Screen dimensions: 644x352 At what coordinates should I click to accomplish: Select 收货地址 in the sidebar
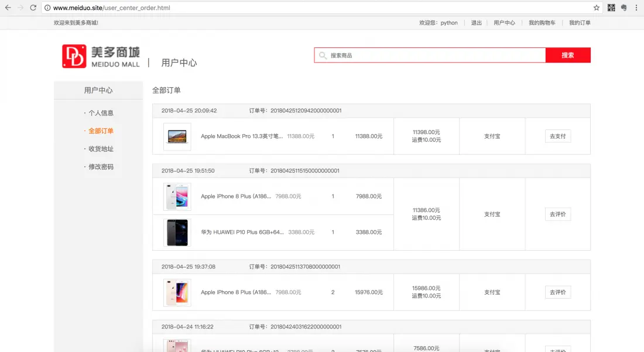point(101,149)
